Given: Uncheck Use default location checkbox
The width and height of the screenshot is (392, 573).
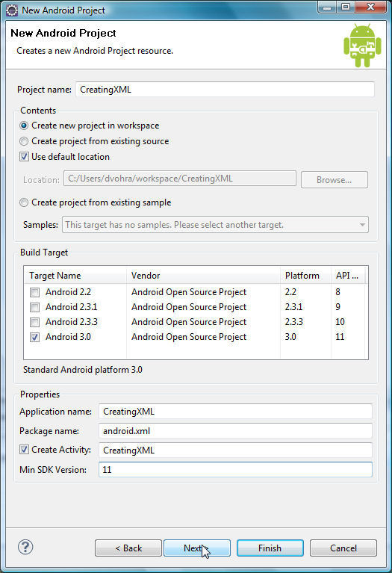Looking at the screenshot, I should point(24,157).
